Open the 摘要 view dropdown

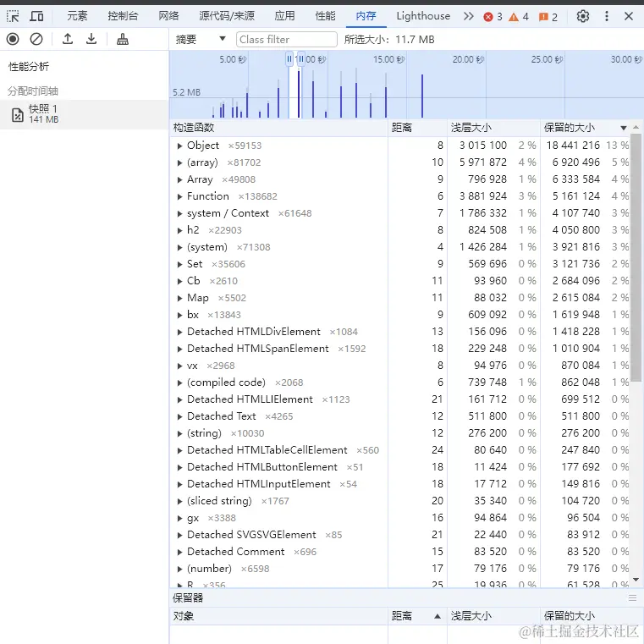(201, 40)
